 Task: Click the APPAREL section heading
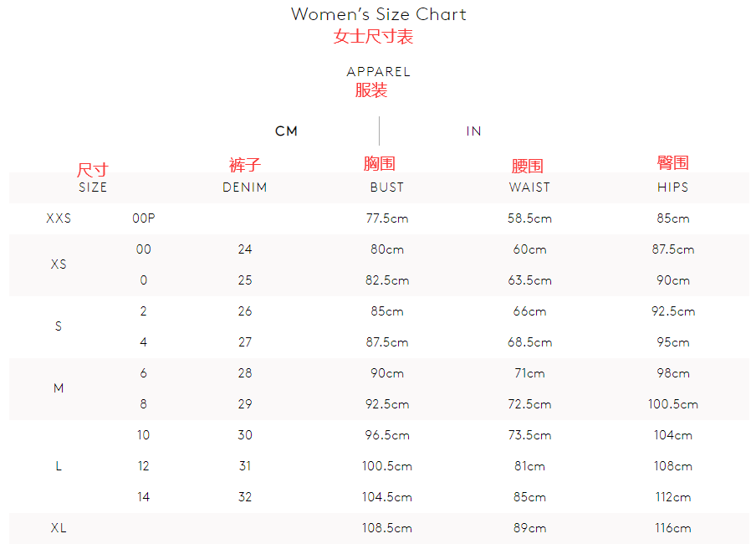pos(378,72)
